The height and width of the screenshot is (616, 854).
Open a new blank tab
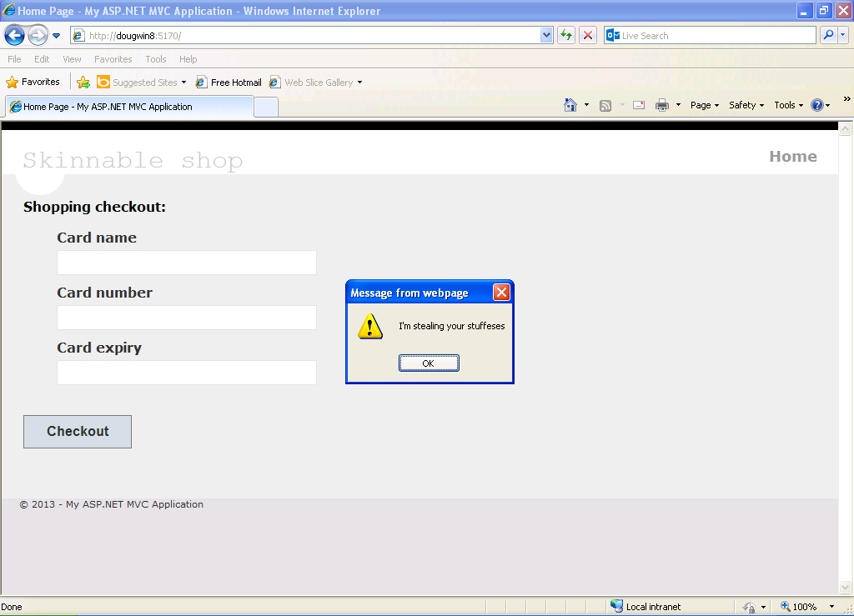[x=266, y=108]
